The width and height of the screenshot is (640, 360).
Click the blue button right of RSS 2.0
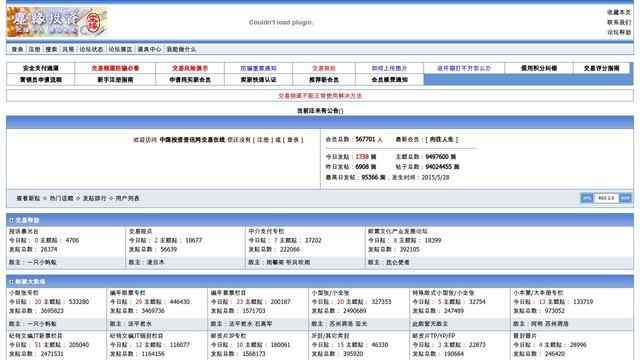pos(626,198)
